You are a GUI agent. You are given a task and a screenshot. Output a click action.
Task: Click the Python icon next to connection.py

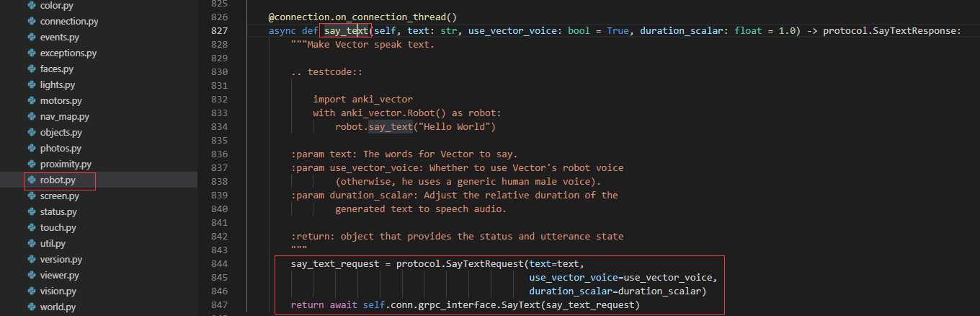[32, 21]
